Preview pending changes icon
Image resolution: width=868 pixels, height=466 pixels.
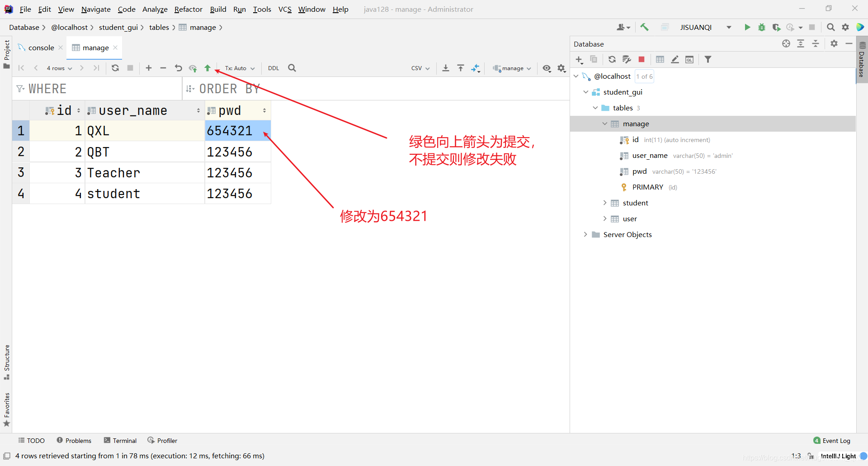click(x=193, y=68)
